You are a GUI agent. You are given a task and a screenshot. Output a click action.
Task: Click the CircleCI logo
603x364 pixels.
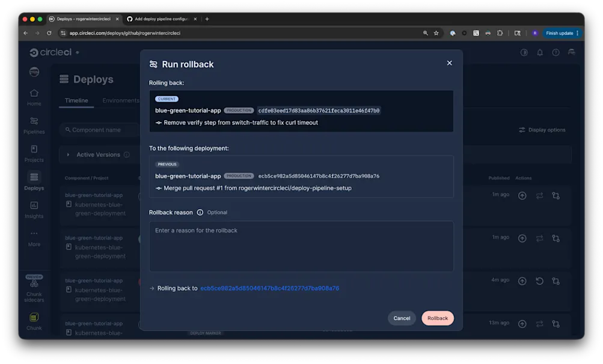(51, 52)
